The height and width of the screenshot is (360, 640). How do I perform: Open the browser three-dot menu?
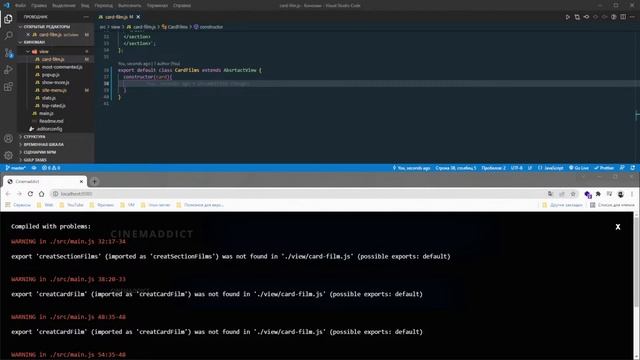point(631,194)
